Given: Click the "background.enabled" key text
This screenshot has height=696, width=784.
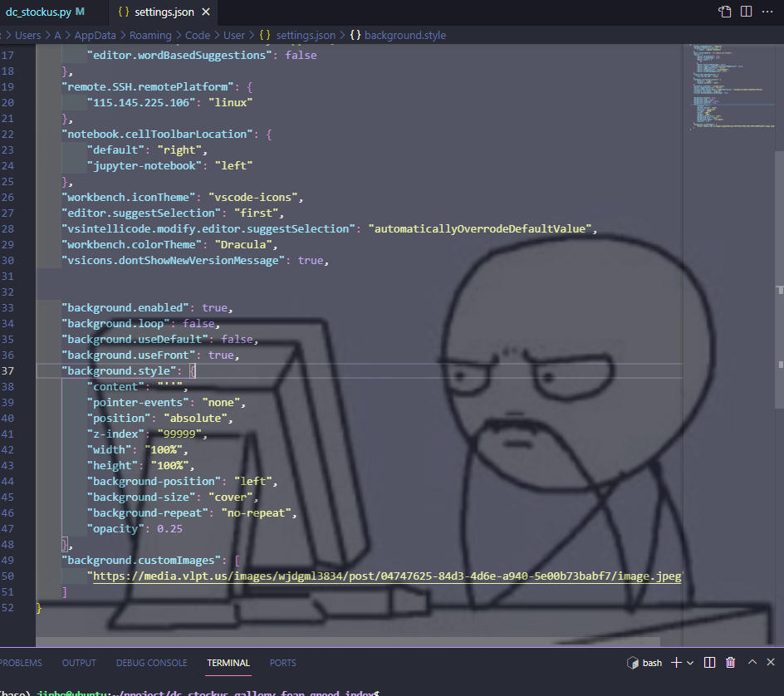Looking at the screenshot, I should pyautogui.click(x=125, y=308).
